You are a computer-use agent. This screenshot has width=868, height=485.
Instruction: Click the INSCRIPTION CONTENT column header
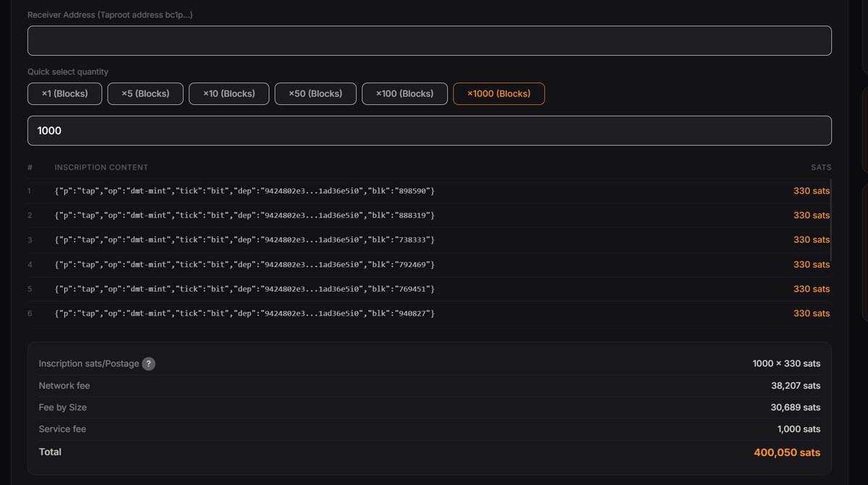[101, 167]
